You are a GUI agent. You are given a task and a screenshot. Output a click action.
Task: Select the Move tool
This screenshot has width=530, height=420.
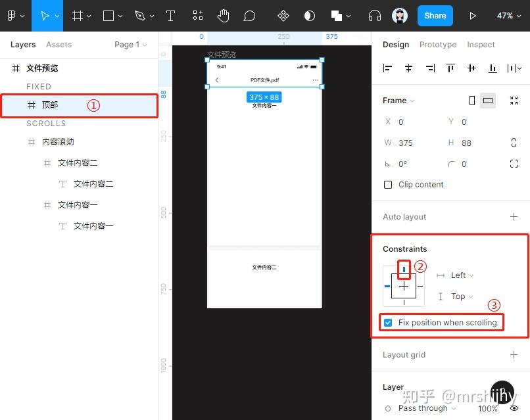[x=43, y=15]
